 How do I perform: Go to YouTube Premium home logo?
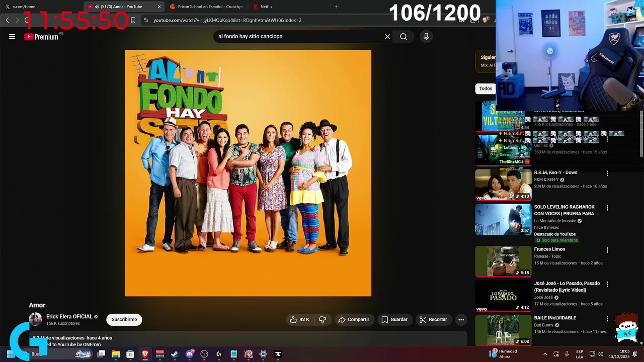click(x=41, y=37)
